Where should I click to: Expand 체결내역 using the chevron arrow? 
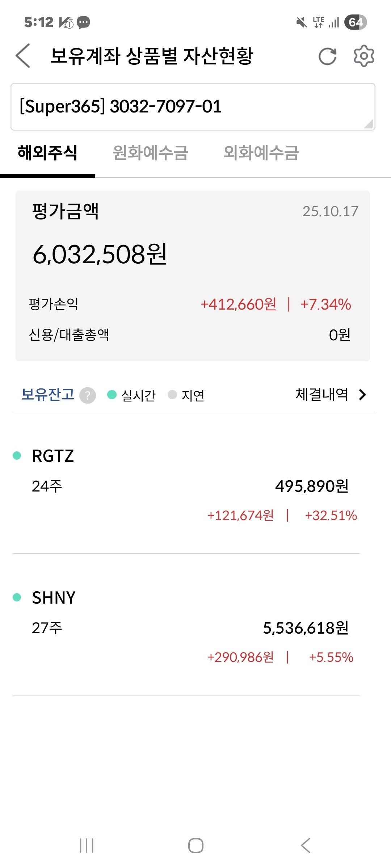coord(362,395)
